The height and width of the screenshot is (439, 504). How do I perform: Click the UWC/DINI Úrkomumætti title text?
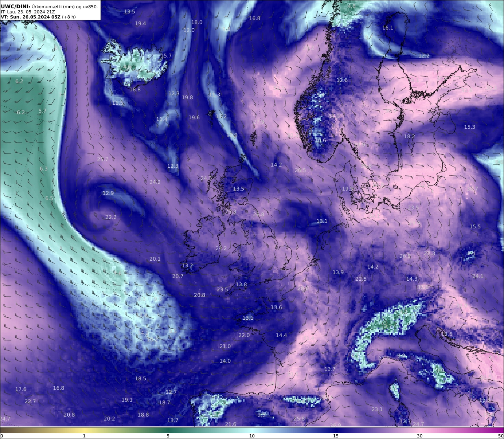click(50, 6)
